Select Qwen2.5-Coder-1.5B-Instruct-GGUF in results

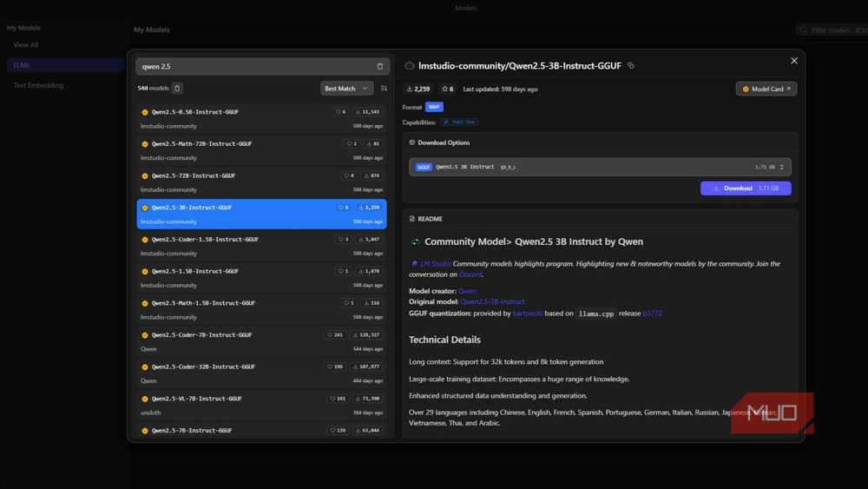(x=261, y=246)
